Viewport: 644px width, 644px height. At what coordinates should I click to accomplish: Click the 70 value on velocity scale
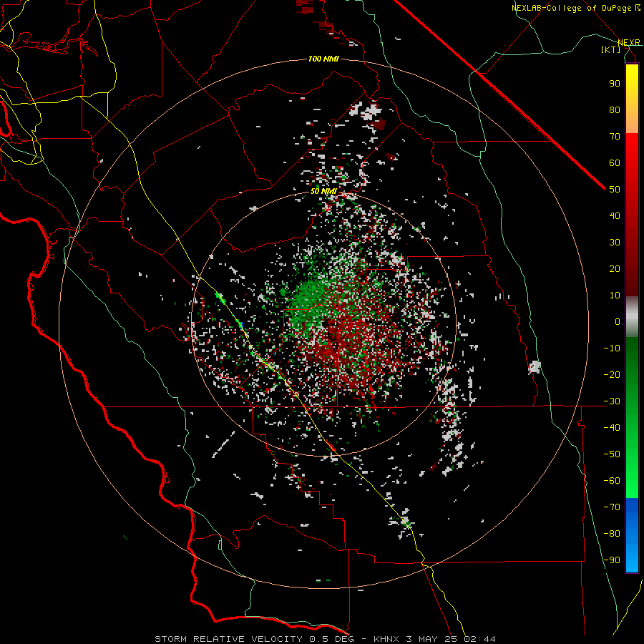615,137
